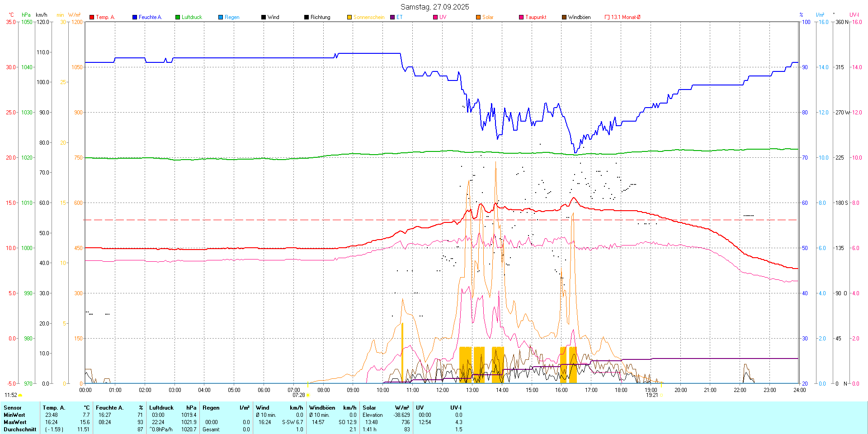This screenshot has width=868, height=434.
Task: Click the Durchschnitt row label
Action: pos(20,429)
